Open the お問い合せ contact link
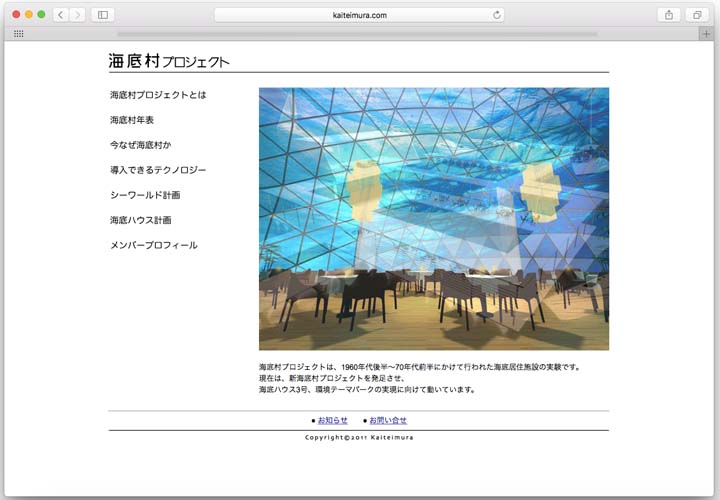The width and height of the screenshot is (720, 500). (387, 420)
